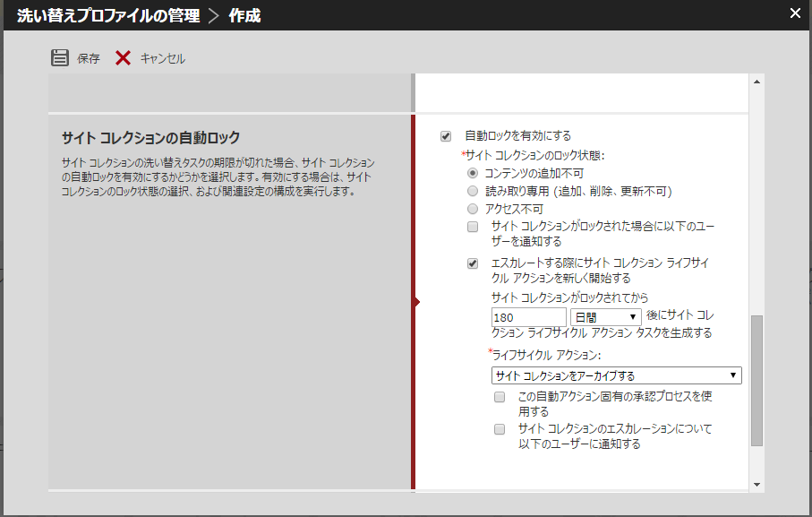Screen dimensions: 812x517
Task: Click the 保存 label to save
Action: [x=88, y=58]
